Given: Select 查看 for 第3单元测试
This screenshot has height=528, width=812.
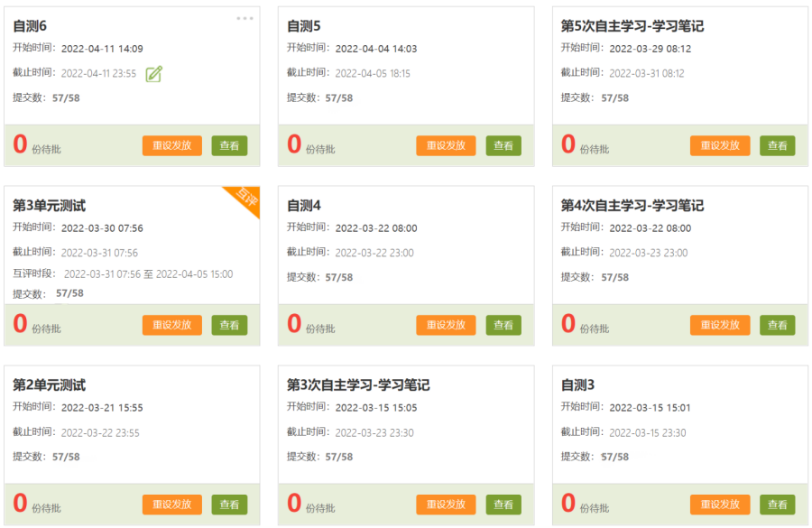Looking at the screenshot, I should point(229,325).
